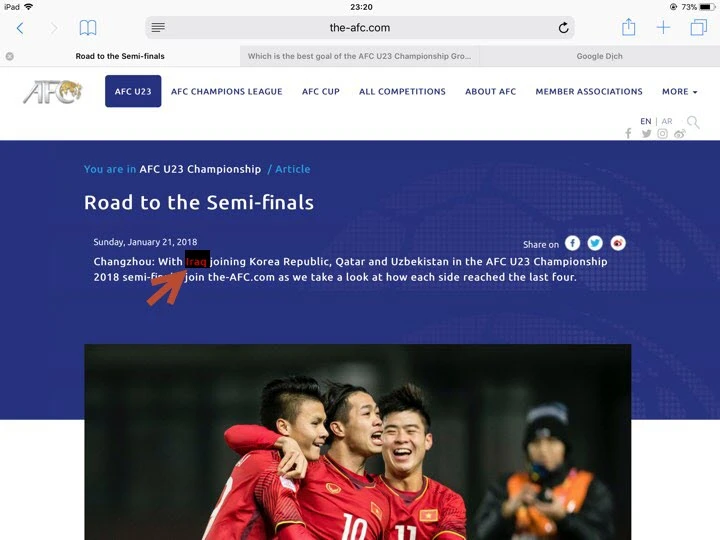Show all open tabs overview icon
720x540 pixels.
coord(698,28)
